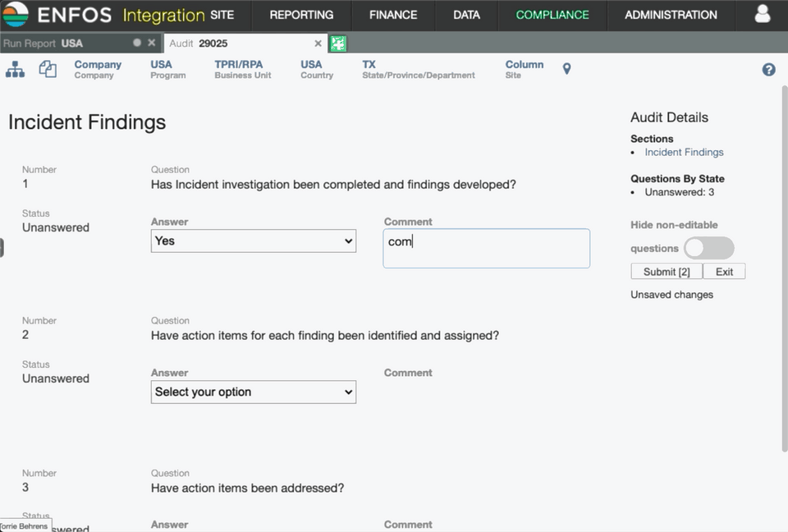Open the help question mark icon

pos(768,70)
